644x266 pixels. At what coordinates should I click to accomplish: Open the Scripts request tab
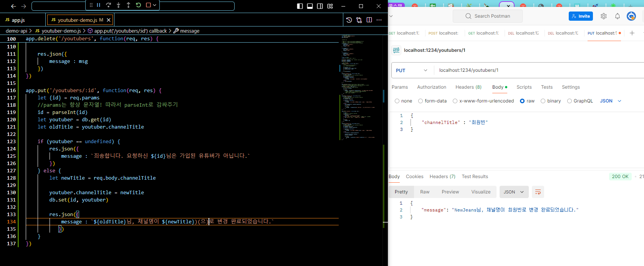[x=524, y=87]
